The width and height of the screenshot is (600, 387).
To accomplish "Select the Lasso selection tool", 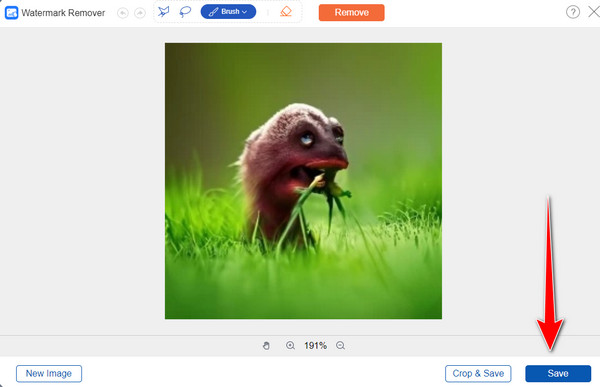I will [185, 12].
